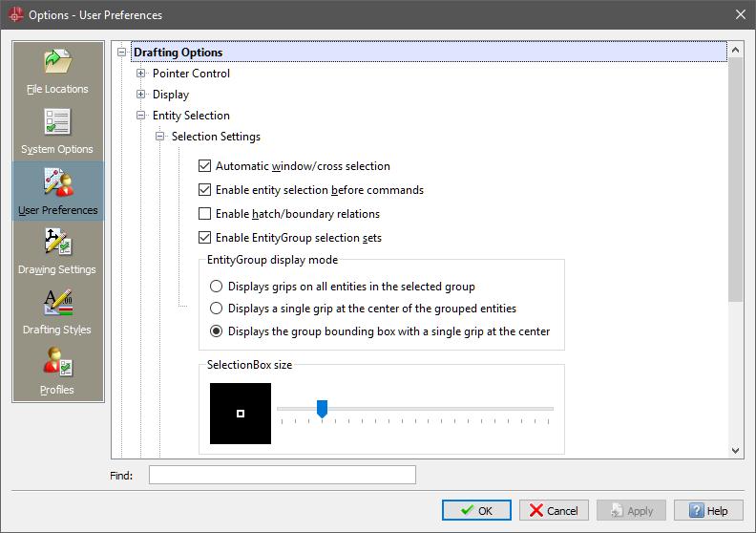Click the app icon in the title bar

[15, 14]
